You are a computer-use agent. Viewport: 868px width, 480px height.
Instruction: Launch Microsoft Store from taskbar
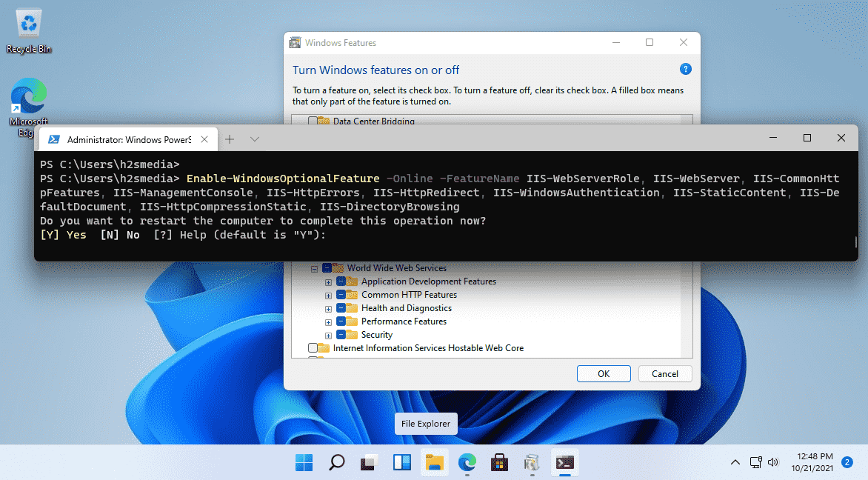pyautogui.click(x=499, y=462)
